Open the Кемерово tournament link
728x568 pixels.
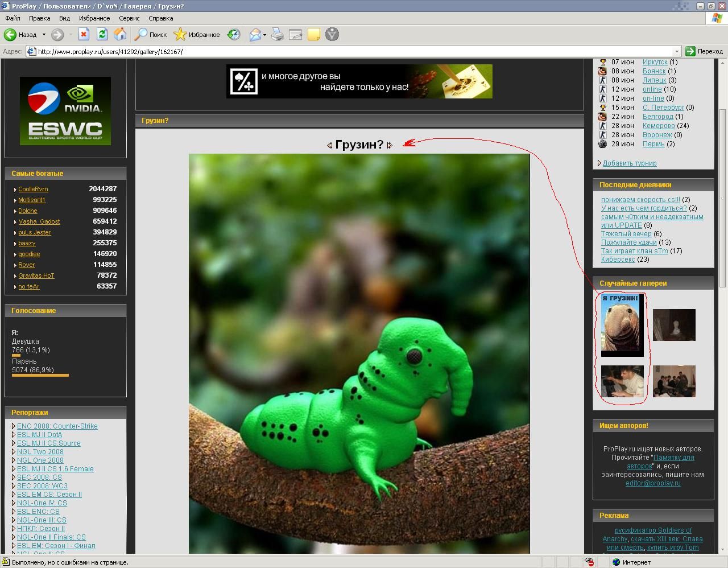pyautogui.click(x=659, y=126)
